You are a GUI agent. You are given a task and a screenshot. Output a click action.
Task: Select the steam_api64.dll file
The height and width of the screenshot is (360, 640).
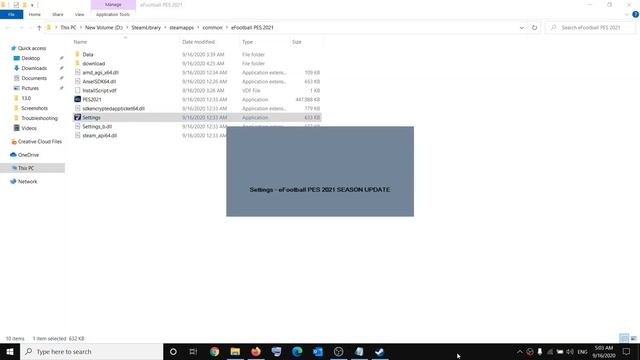[100, 135]
